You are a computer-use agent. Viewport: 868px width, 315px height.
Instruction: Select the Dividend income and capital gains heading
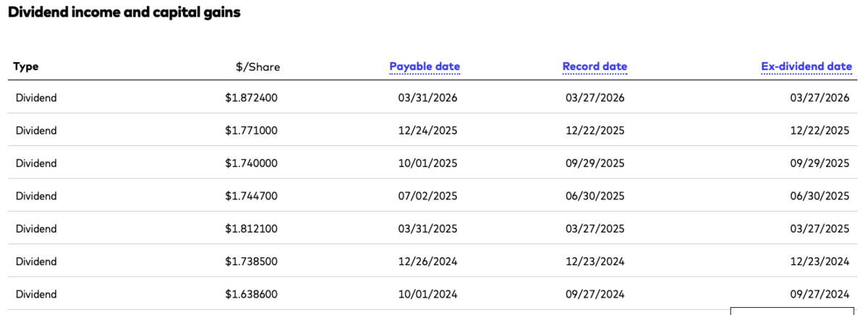[124, 13]
